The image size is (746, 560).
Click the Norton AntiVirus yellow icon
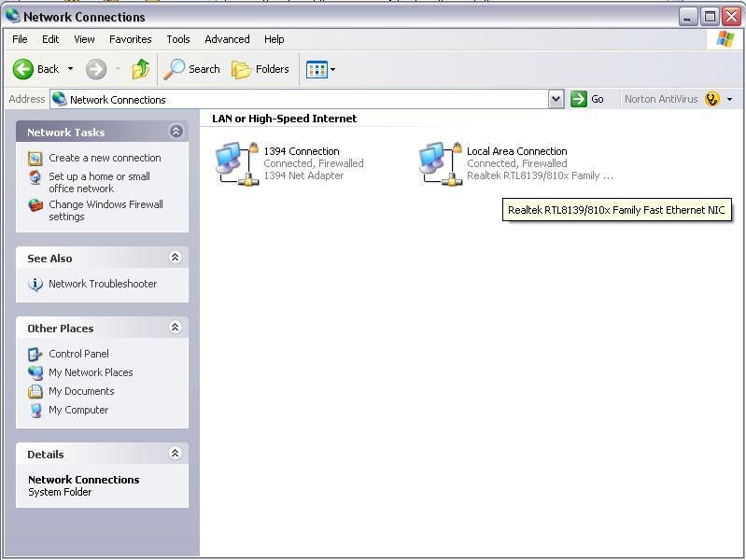[711, 99]
